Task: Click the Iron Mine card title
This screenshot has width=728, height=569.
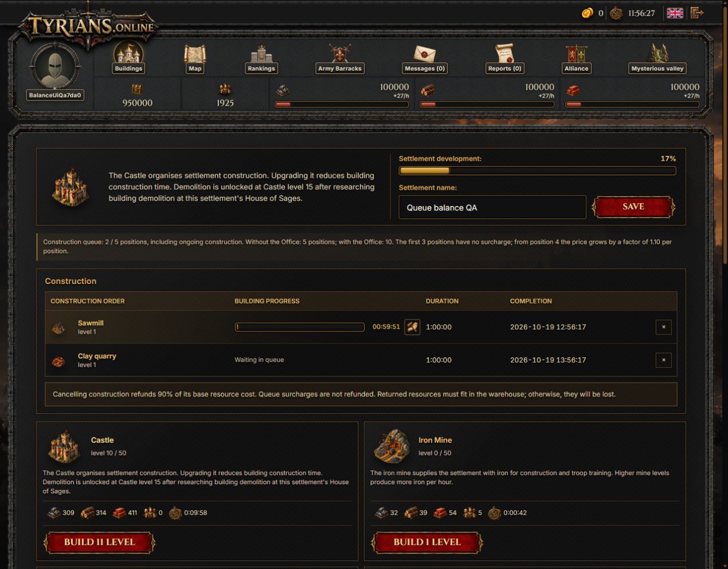Action: pyautogui.click(x=435, y=440)
